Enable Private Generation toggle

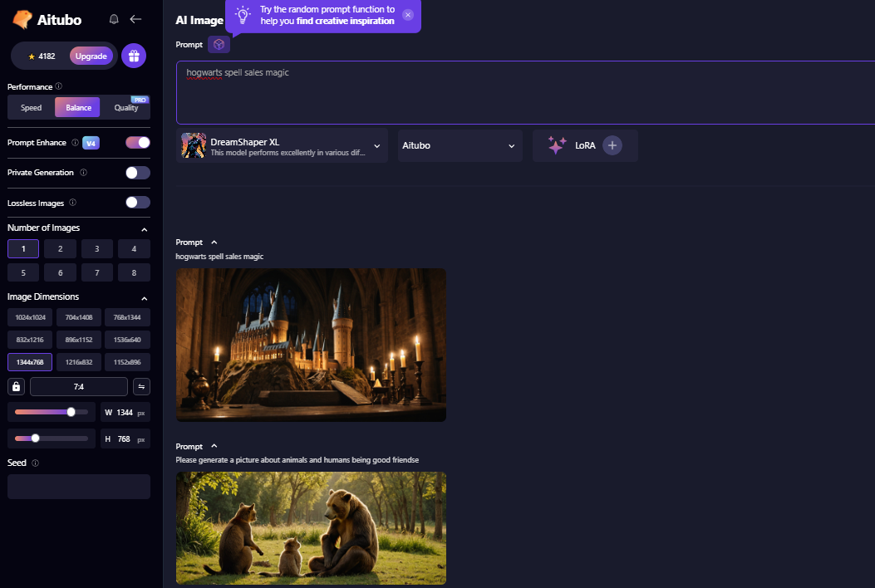[x=138, y=173]
